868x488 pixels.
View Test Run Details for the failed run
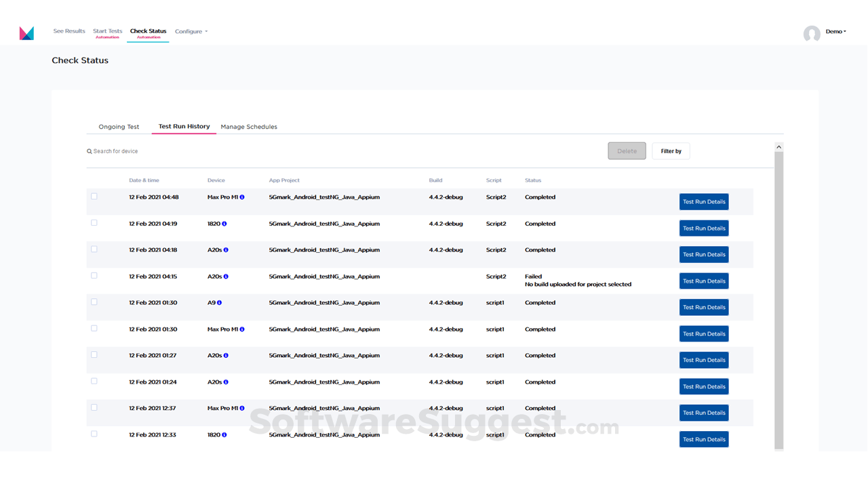tap(704, 281)
